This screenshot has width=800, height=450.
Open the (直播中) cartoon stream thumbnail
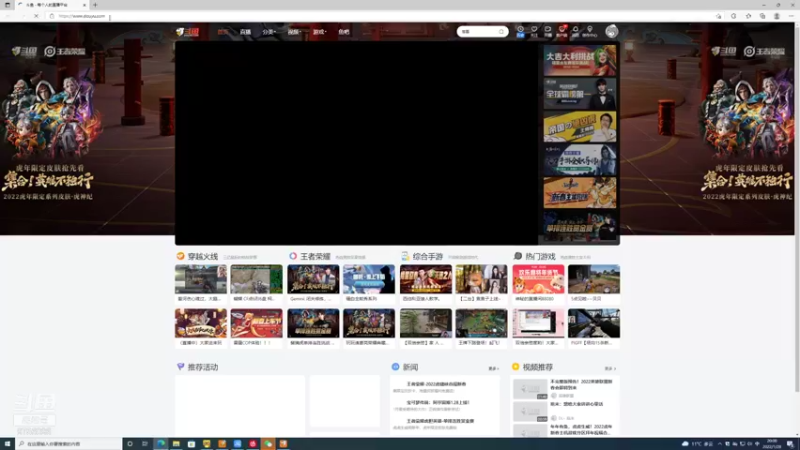pyautogui.click(x=201, y=323)
